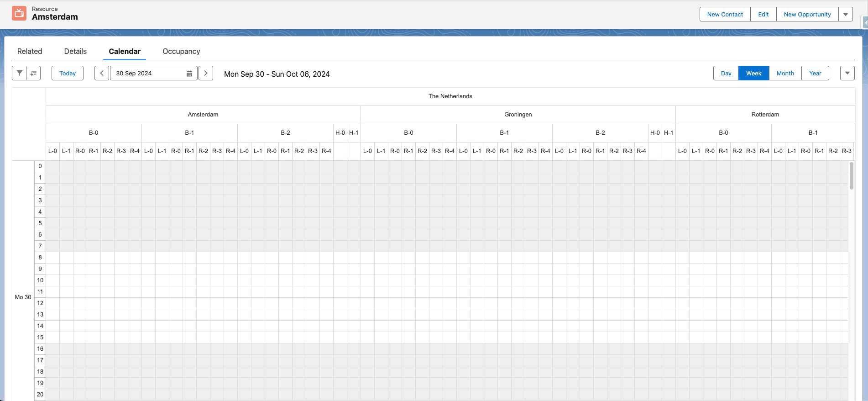Go to previous week arrow

(102, 73)
